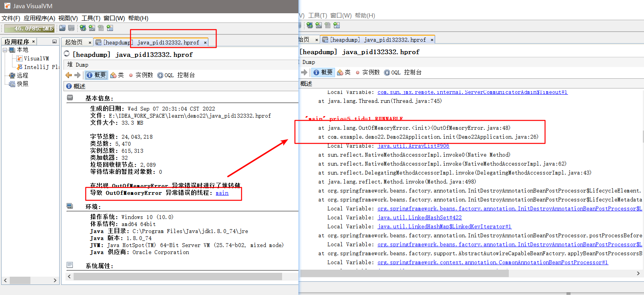This screenshot has height=295, width=644.
Task: Open the CommonAnnotationBeanPostProcessor#1 link
Action: point(493,263)
